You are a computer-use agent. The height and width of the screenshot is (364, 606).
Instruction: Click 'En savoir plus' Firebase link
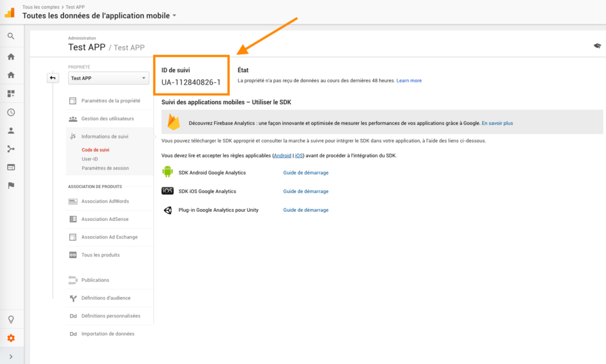497,123
